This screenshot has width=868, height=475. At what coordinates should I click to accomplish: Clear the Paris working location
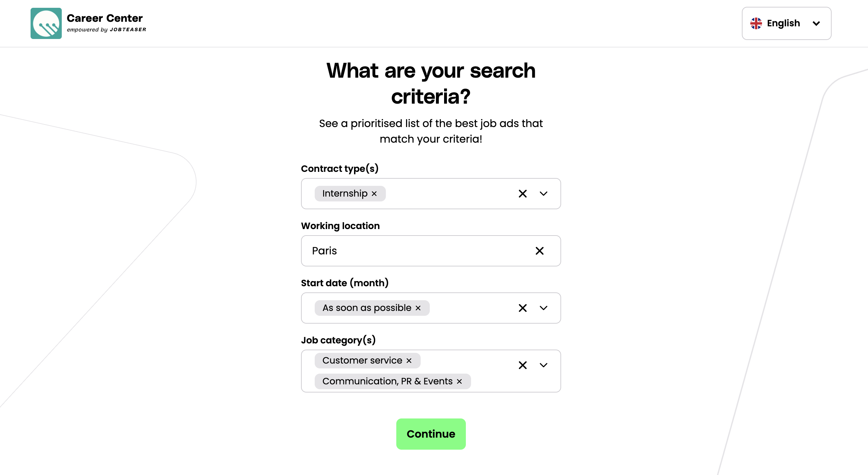(x=539, y=251)
